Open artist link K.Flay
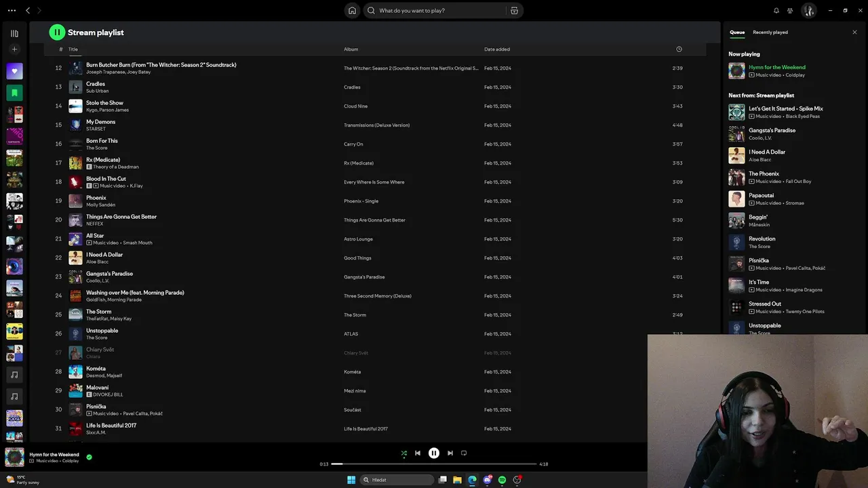 (x=136, y=186)
